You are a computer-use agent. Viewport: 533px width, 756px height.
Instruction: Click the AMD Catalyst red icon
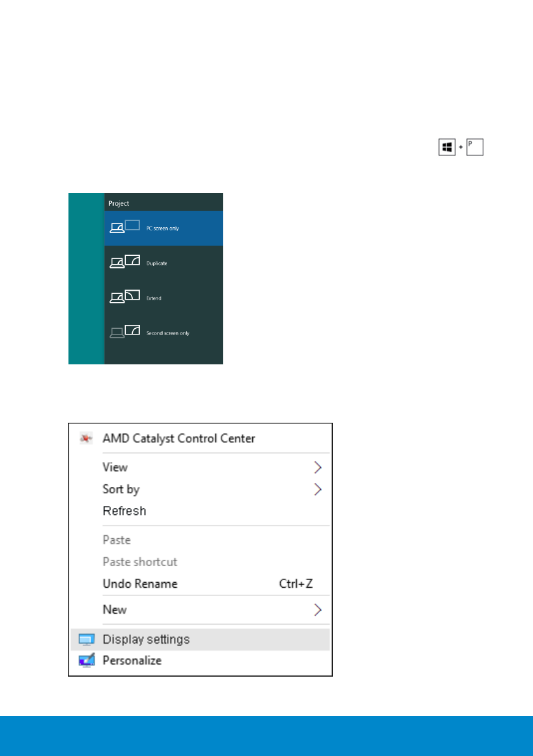pos(85,439)
